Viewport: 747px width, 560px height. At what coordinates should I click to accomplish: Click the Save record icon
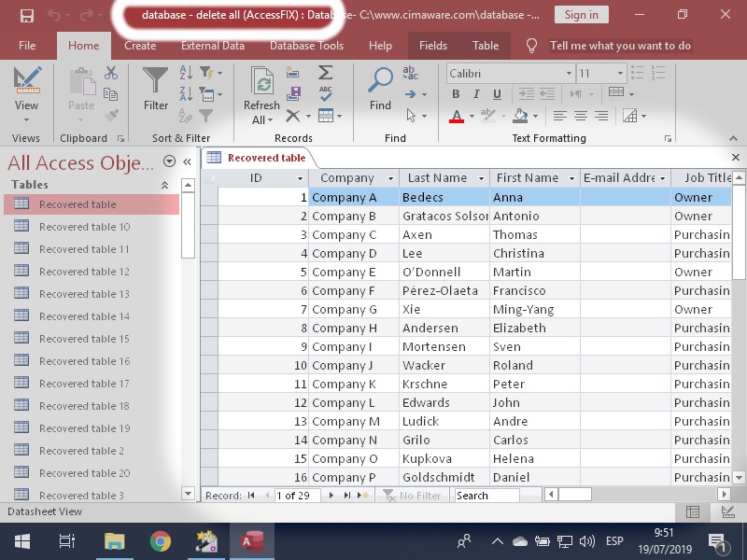tap(295, 93)
